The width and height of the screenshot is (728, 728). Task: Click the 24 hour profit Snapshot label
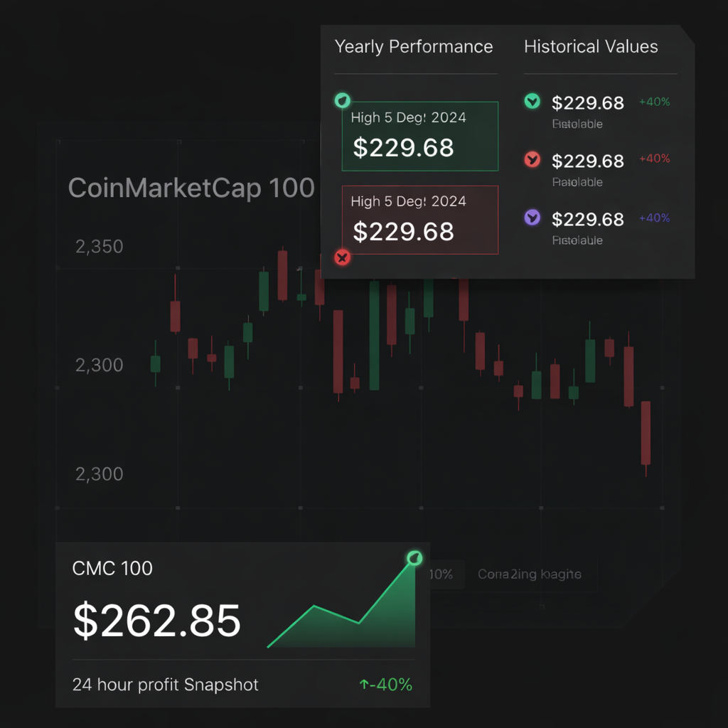pos(166,685)
